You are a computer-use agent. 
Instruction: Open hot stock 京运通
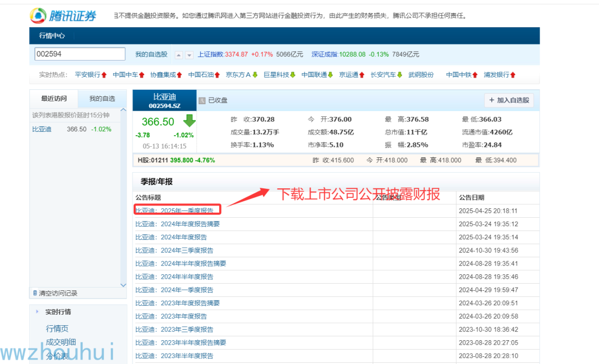click(349, 75)
